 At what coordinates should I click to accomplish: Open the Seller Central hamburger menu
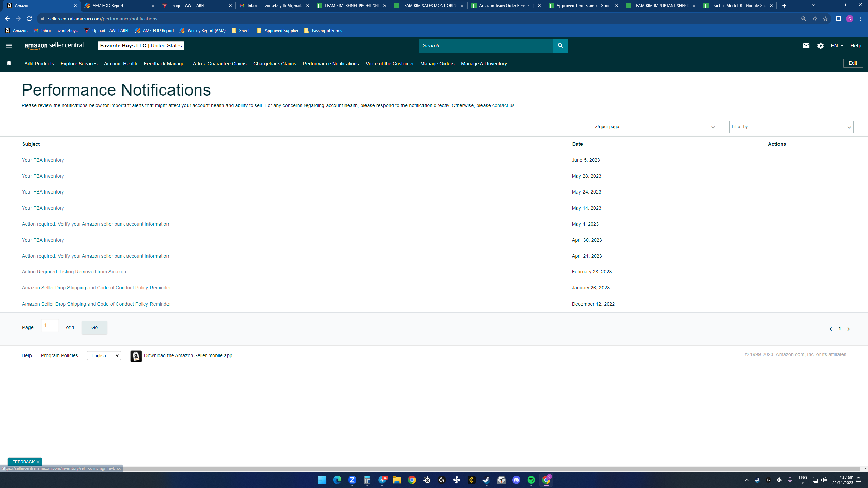(9, 46)
